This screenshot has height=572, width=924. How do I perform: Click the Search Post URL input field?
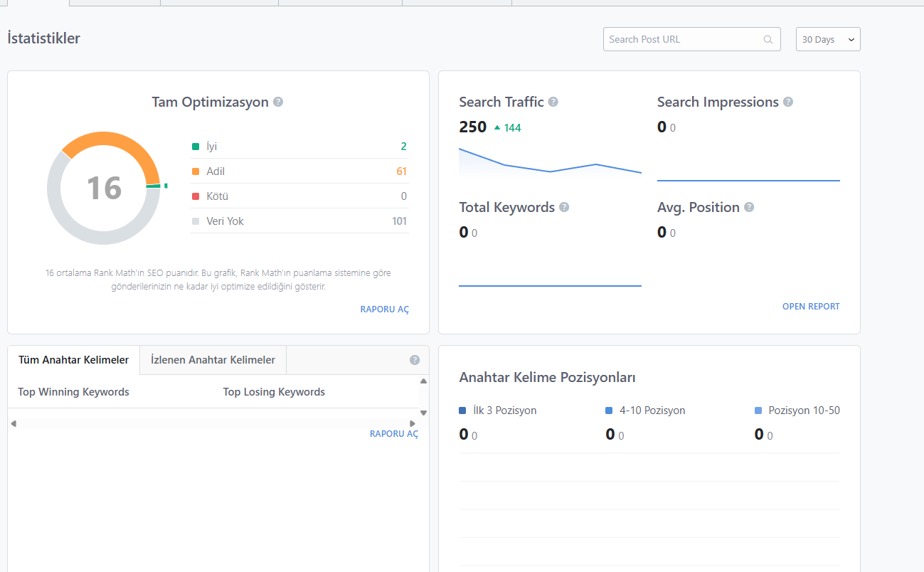pos(683,40)
